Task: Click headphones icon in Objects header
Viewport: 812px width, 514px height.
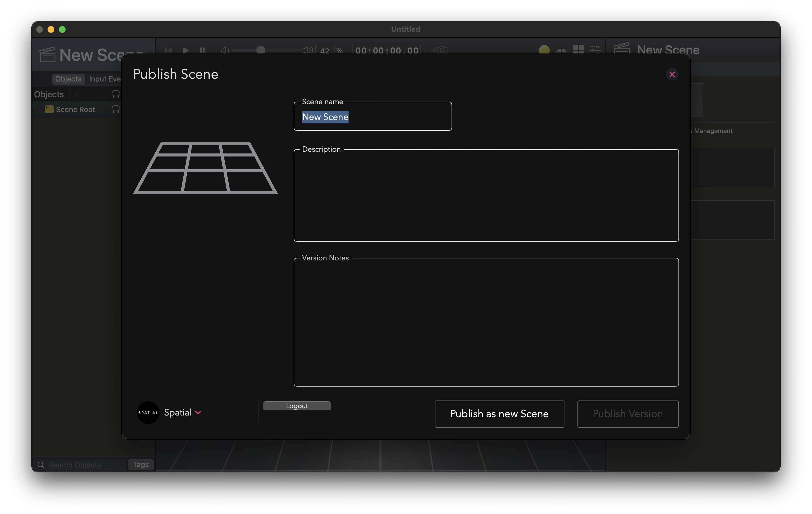Action: pos(116,94)
